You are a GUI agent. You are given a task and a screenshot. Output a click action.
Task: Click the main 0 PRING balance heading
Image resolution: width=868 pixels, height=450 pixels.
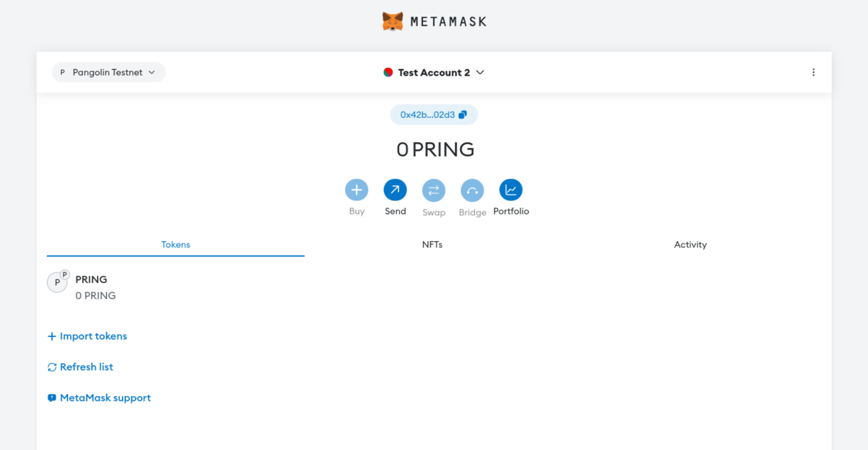435,150
